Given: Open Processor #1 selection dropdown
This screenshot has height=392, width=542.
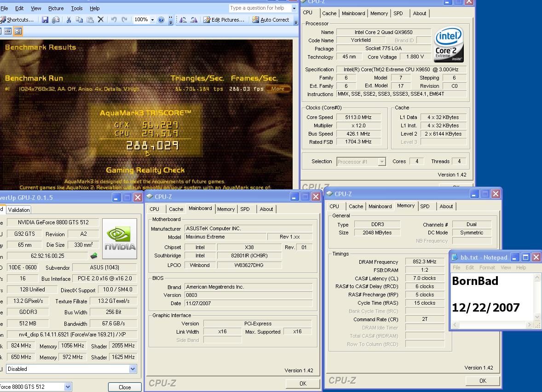Looking at the screenshot, I should click(381, 162).
